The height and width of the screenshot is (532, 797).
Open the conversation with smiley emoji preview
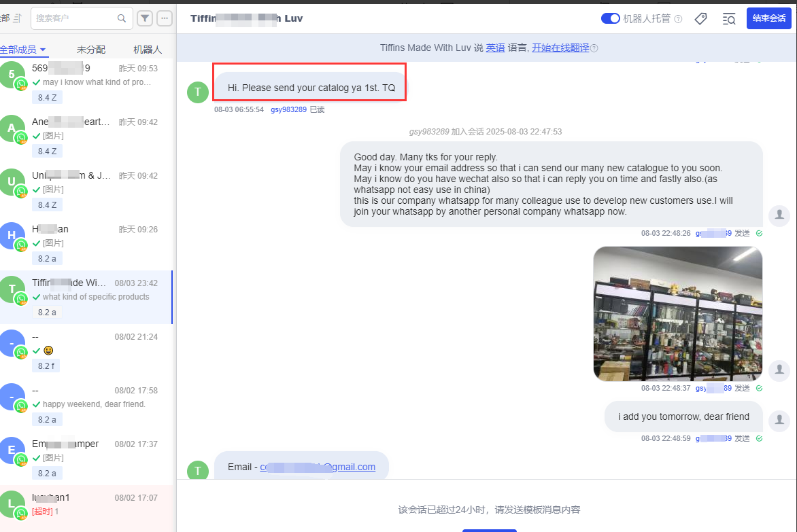point(86,351)
